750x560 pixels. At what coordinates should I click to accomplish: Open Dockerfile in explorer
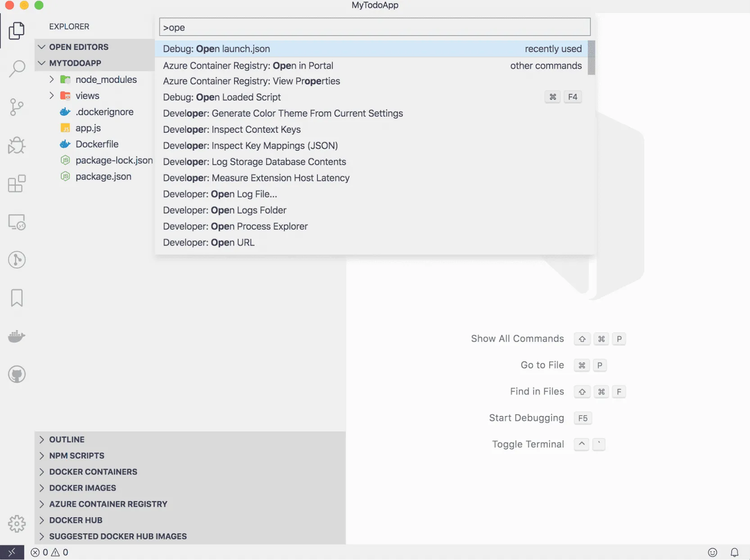coord(97,144)
